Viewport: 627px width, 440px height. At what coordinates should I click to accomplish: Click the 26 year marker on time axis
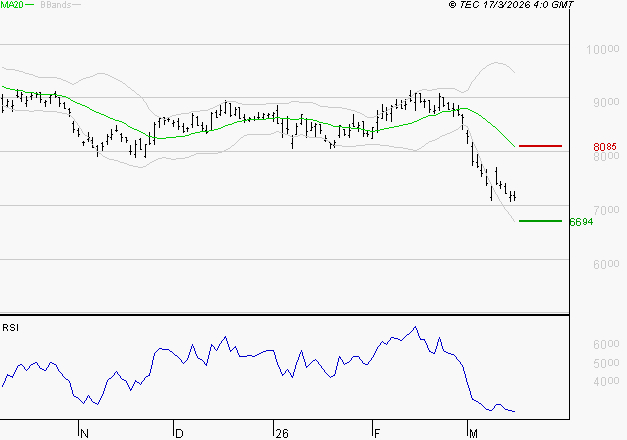(x=282, y=434)
